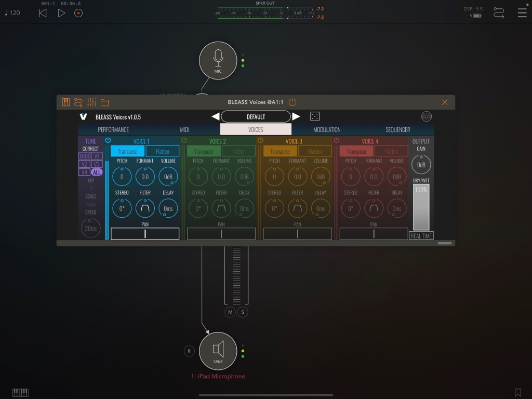Show the on-screen piano keyboard icon
The image size is (532, 399).
coord(20,392)
